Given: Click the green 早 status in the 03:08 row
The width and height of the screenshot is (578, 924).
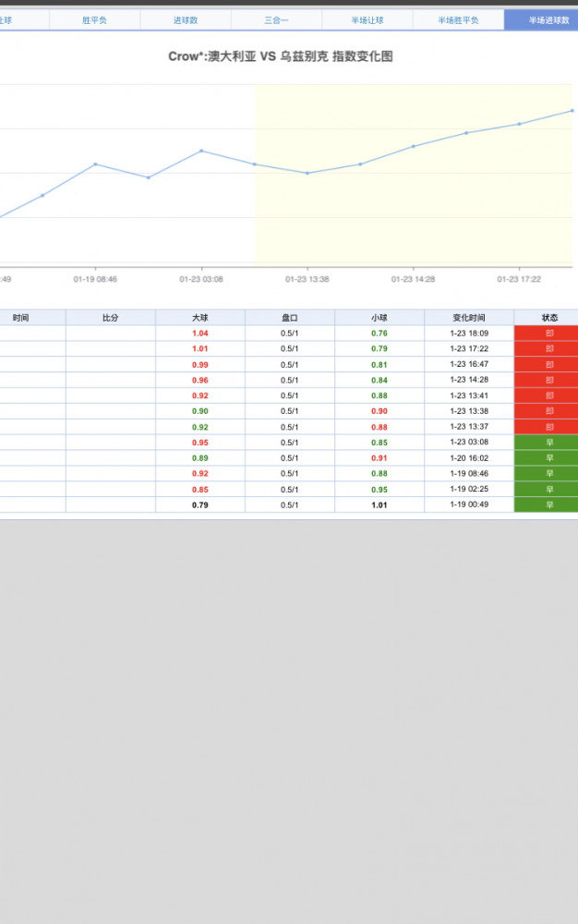Looking at the screenshot, I should click(547, 443).
